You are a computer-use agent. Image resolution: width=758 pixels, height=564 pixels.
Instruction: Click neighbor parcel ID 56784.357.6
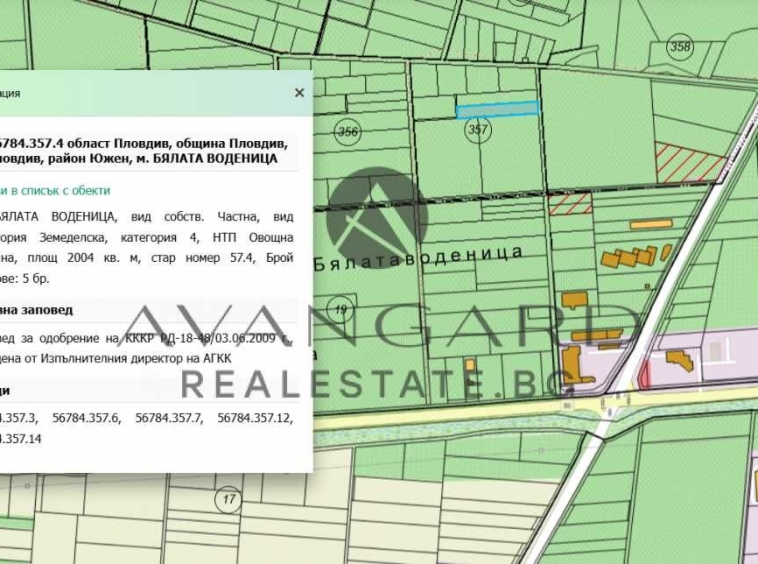pos(87,418)
